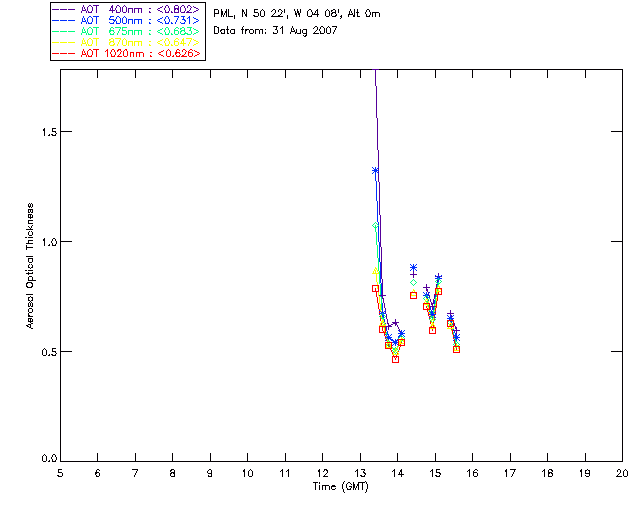Click the Time (GMT) axis label

pyautogui.click(x=340, y=487)
